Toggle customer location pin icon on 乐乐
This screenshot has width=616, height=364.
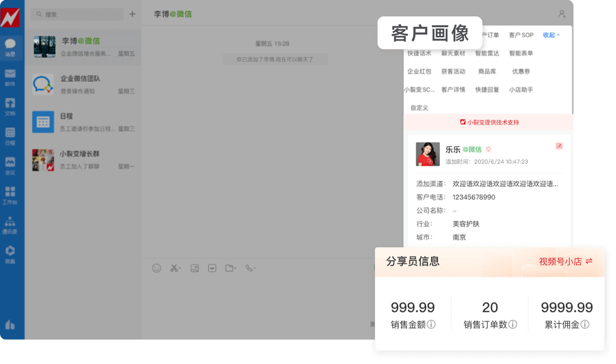coord(488,149)
